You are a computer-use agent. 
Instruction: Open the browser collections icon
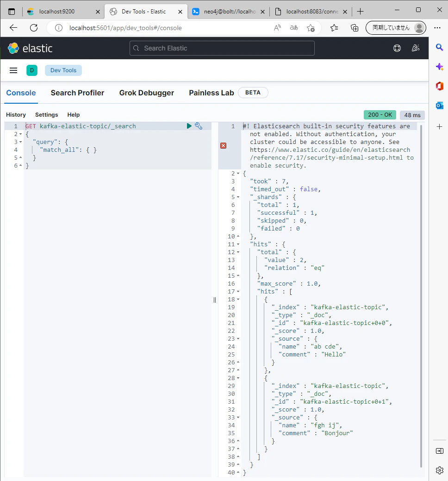tap(355, 28)
